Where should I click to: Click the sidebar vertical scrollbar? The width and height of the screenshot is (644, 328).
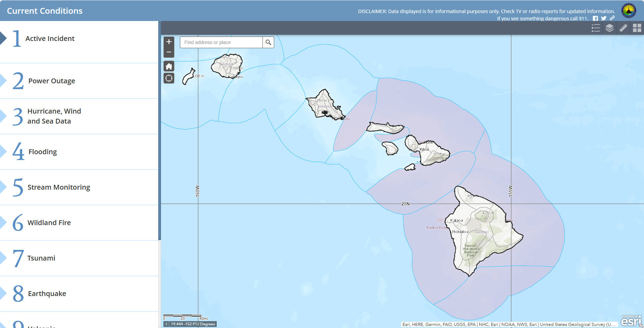pos(160,131)
